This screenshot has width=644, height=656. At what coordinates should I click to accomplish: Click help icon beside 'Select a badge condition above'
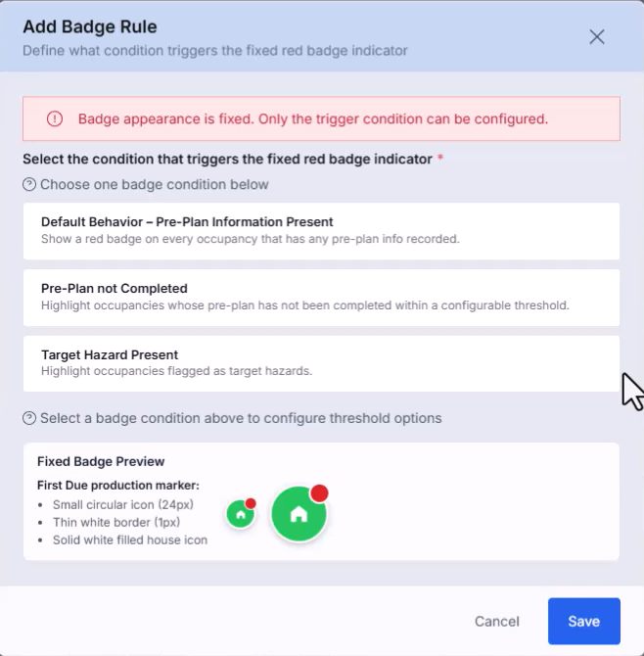pyautogui.click(x=29, y=418)
